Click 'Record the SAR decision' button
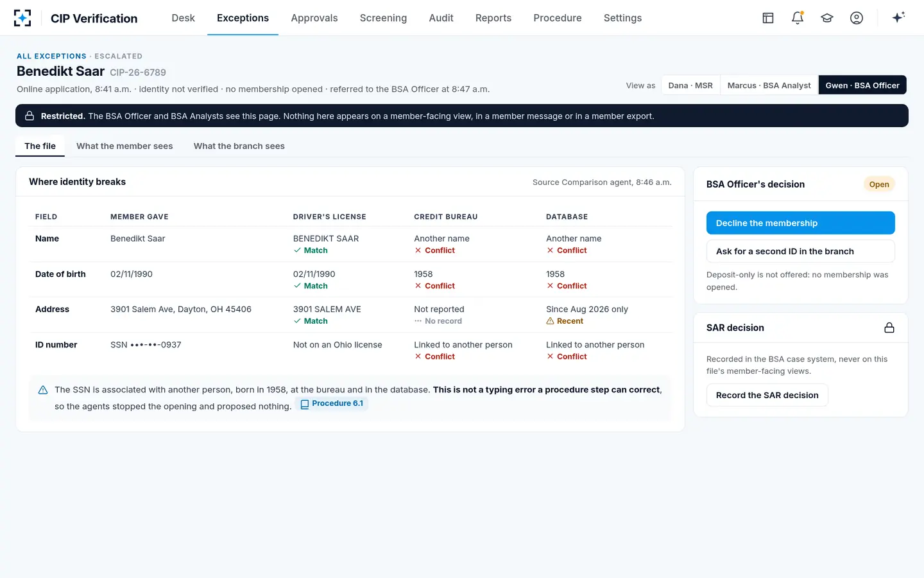 767,395
